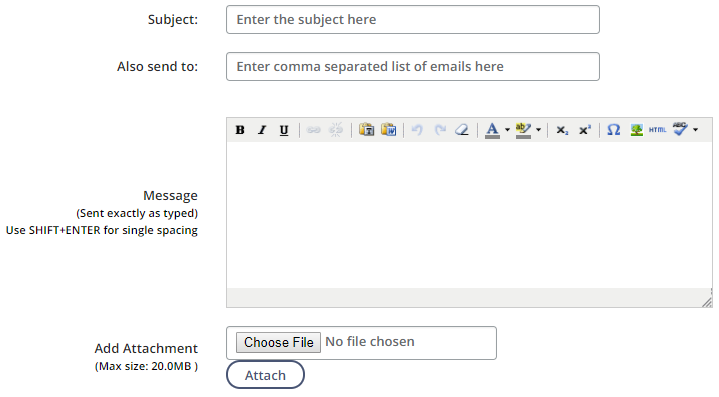Toggle bold formatting in message editor
This screenshot has width=719, height=397.
tap(240, 130)
